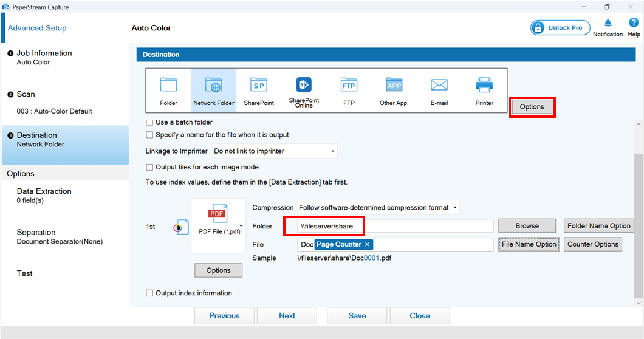Open File Name Option
Viewport: 644px width, 339px height.
click(529, 244)
